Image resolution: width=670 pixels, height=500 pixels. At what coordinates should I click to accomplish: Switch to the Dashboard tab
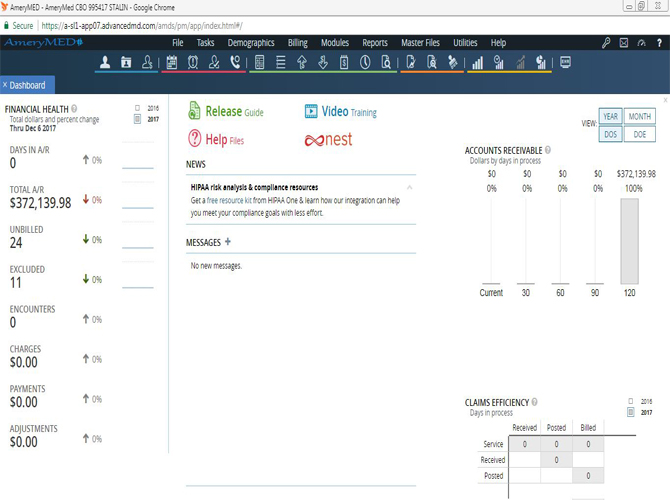(x=27, y=85)
